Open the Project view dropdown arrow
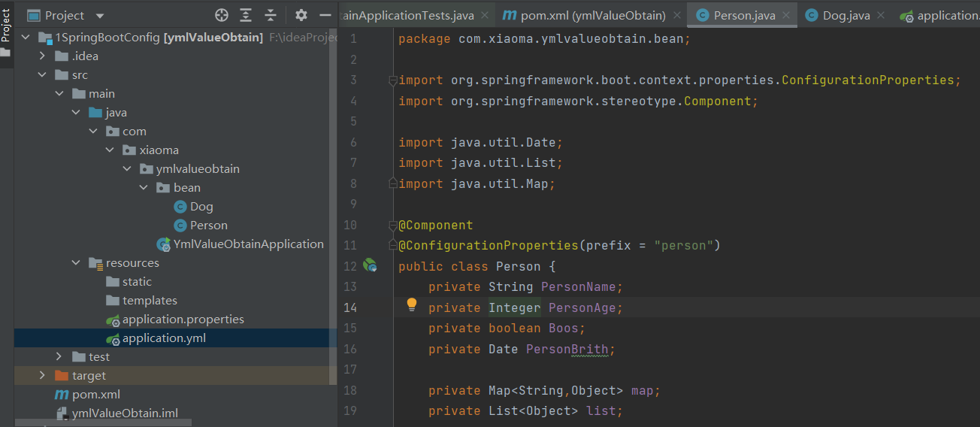980x427 pixels. point(101,16)
